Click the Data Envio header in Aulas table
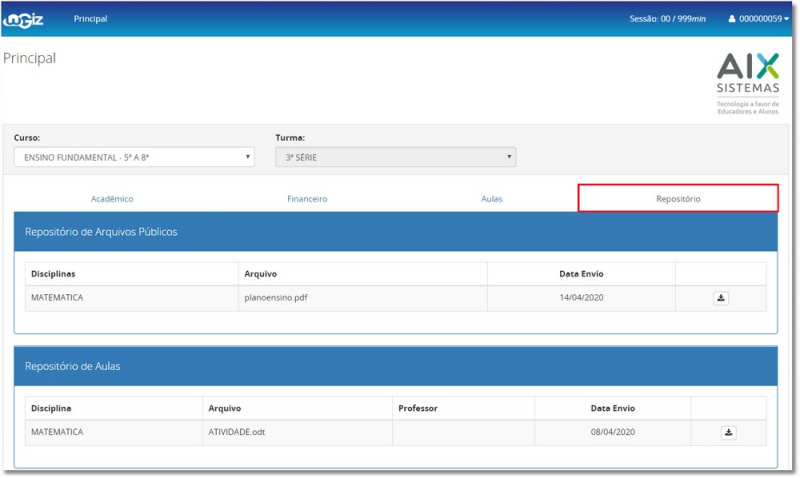 [x=613, y=408]
